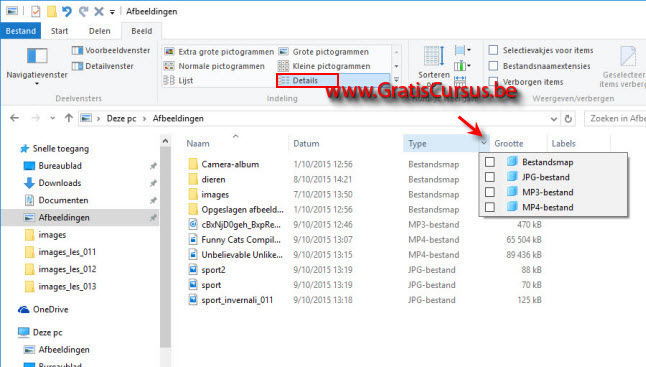Click the Undo arrow in the title bar
This screenshot has width=646, height=367.
(x=67, y=11)
